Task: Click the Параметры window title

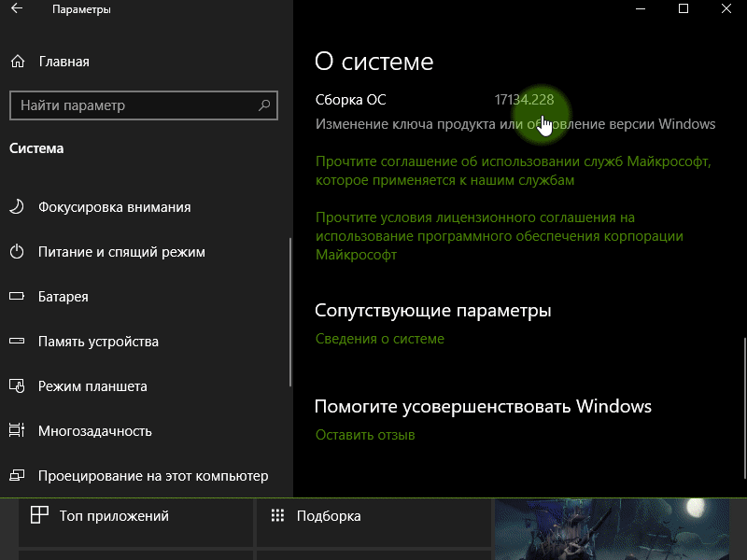Action: 81,9
